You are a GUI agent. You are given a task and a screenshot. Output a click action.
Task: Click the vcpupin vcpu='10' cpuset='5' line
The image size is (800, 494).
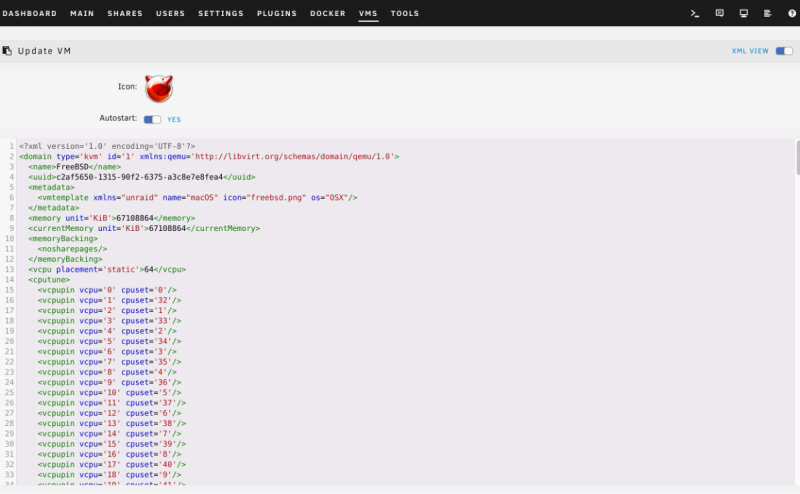(x=109, y=392)
